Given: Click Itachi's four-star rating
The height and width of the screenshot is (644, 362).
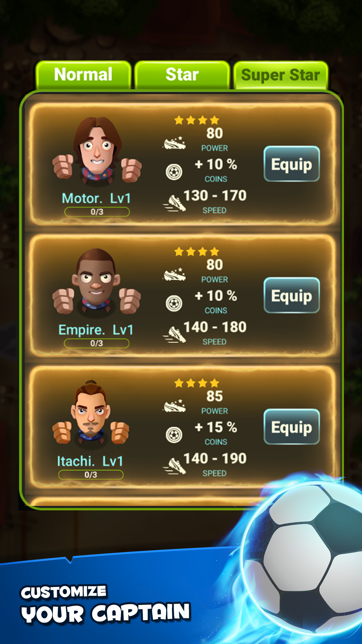Looking at the screenshot, I should pyautogui.click(x=196, y=383).
